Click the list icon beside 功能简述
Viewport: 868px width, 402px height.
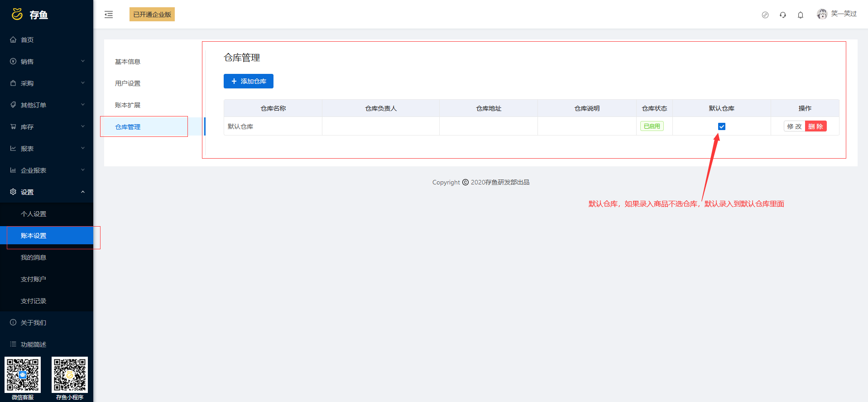[13, 344]
